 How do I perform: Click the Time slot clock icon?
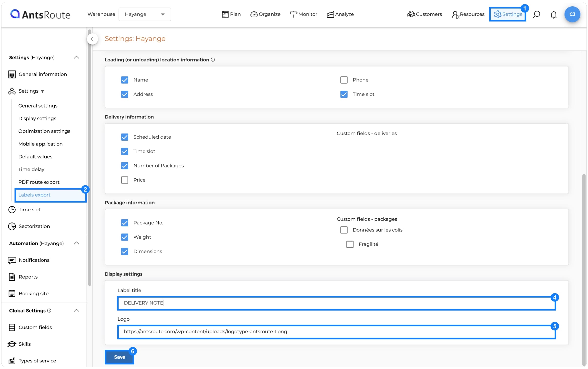[12, 210]
